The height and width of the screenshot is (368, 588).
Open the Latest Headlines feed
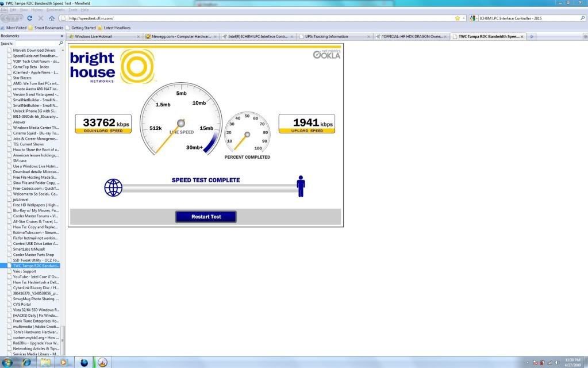tap(114, 28)
